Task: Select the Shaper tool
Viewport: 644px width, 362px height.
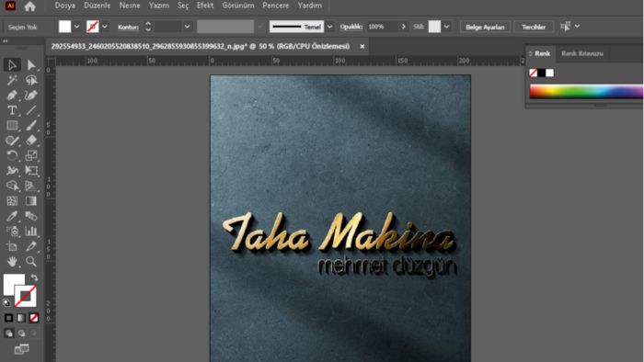Action: coord(12,141)
